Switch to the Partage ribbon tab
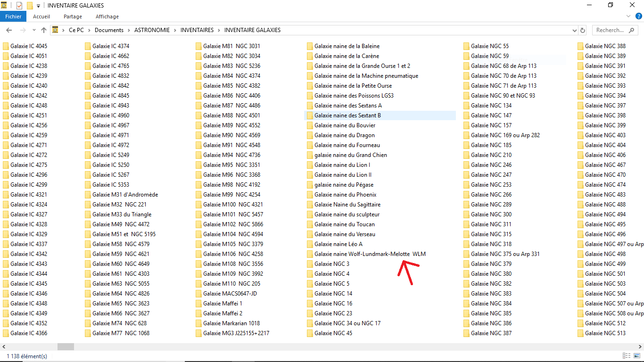This screenshot has height=362, width=644. click(x=73, y=16)
